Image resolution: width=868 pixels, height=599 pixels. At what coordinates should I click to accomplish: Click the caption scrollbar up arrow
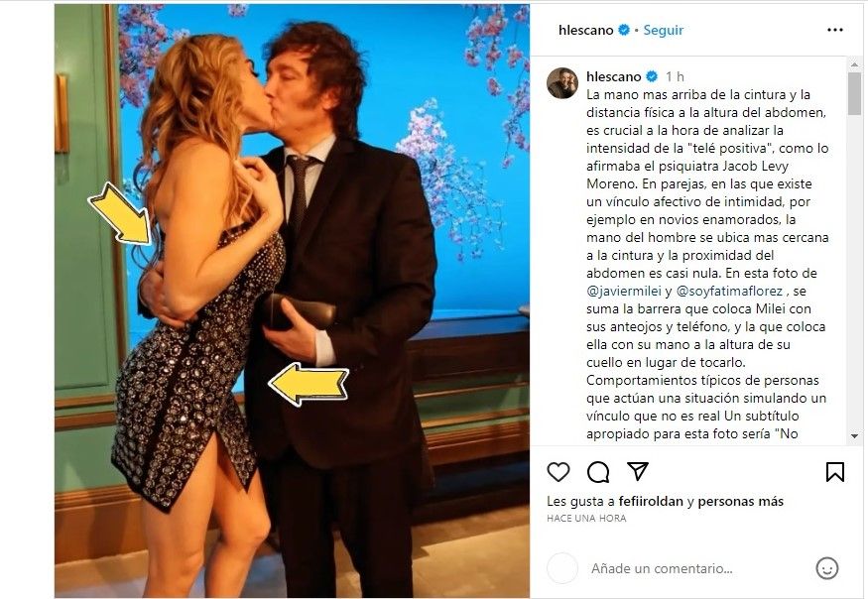[854, 64]
